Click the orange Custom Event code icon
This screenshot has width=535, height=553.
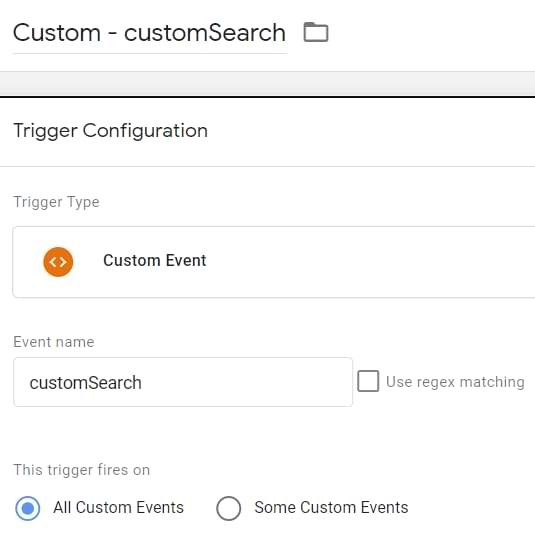tap(58, 262)
